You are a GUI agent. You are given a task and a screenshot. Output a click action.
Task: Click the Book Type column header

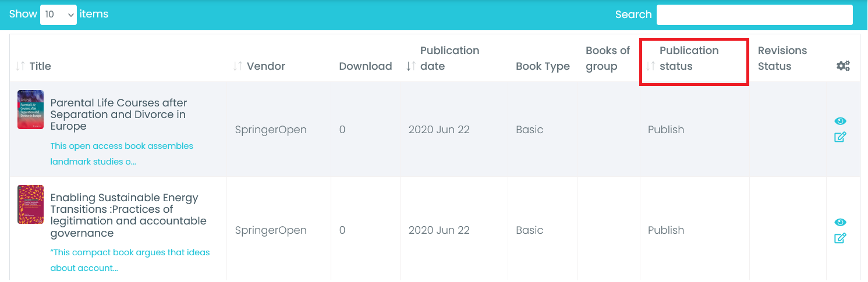pos(543,66)
